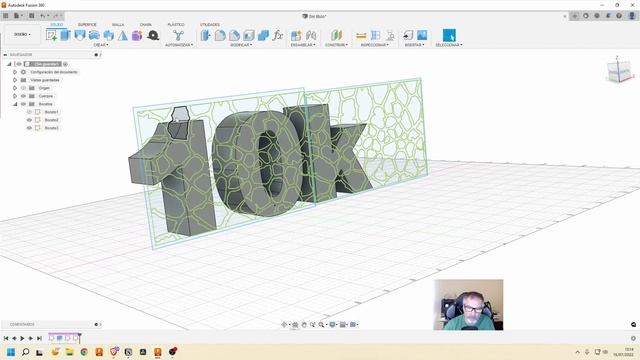Click the black tape-roll add-in icon
The height and width of the screenshot is (360, 640).
coord(153,36)
